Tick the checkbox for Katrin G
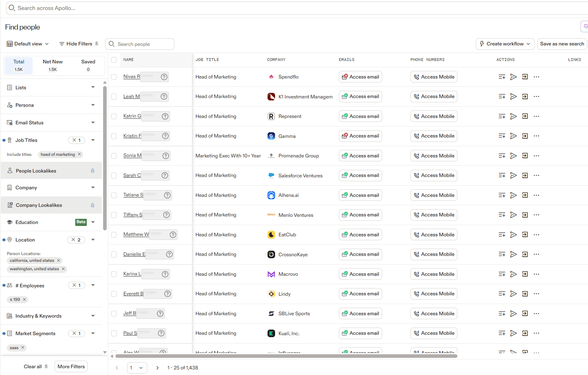The height and width of the screenshot is (375, 588). pos(114,116)
